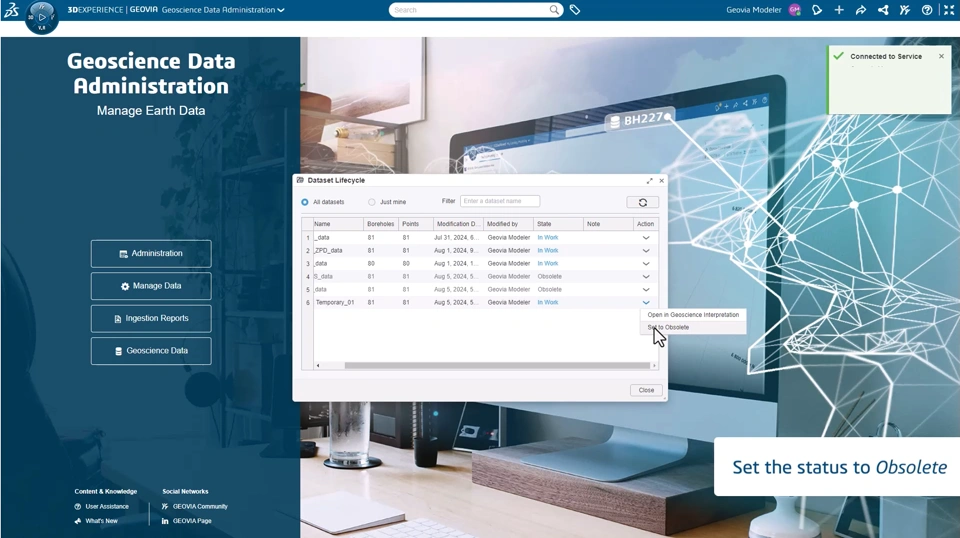
Task: Open Action dropdown for ZPD_data row
Action: (646, 250)
